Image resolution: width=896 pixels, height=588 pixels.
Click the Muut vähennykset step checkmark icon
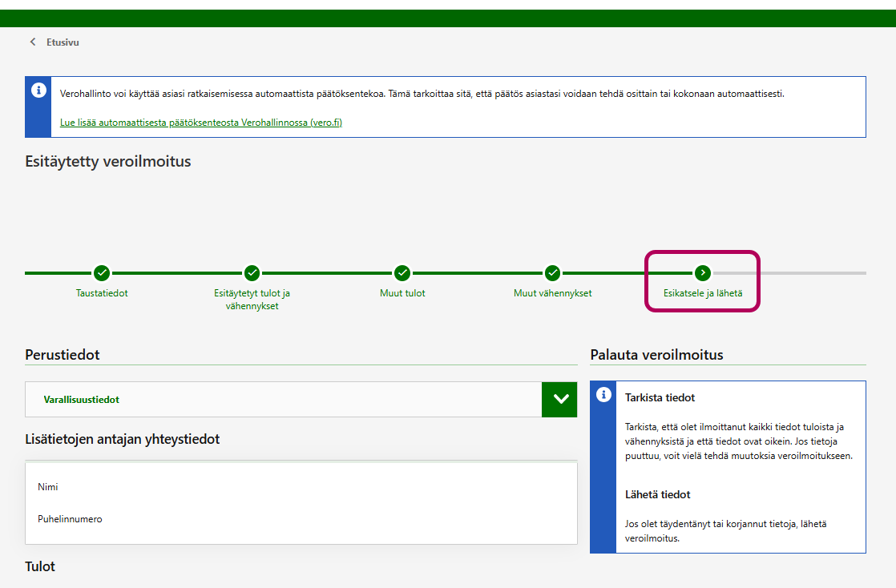tap(552, 273)
